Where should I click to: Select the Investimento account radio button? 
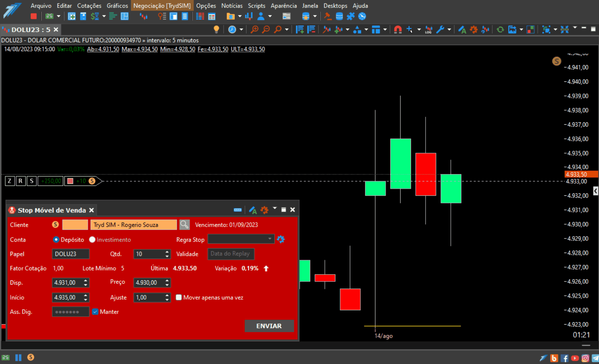(x=92, y=240)
